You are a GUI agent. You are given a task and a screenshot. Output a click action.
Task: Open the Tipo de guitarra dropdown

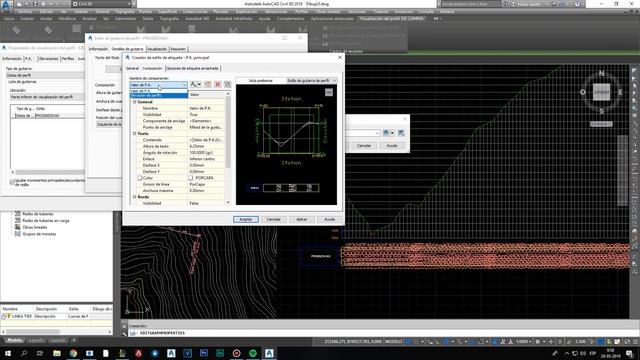pos(45,76)
